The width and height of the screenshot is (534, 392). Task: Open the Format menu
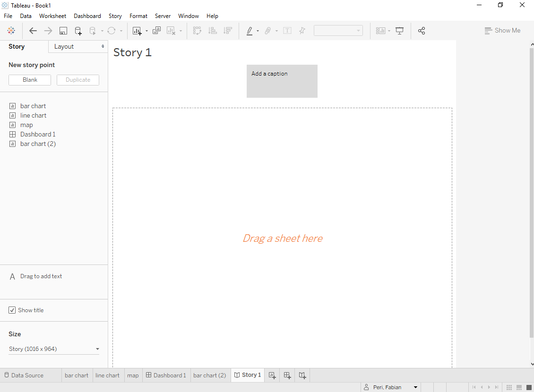[138, 16]
